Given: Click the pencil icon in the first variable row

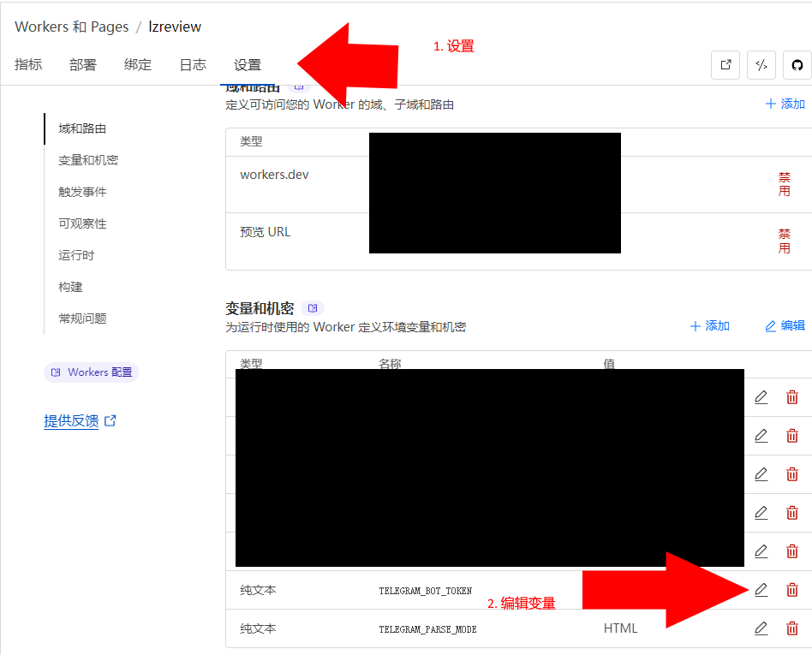Looking at the screenshot, I should pyautogui.click(x=761, y=397).
